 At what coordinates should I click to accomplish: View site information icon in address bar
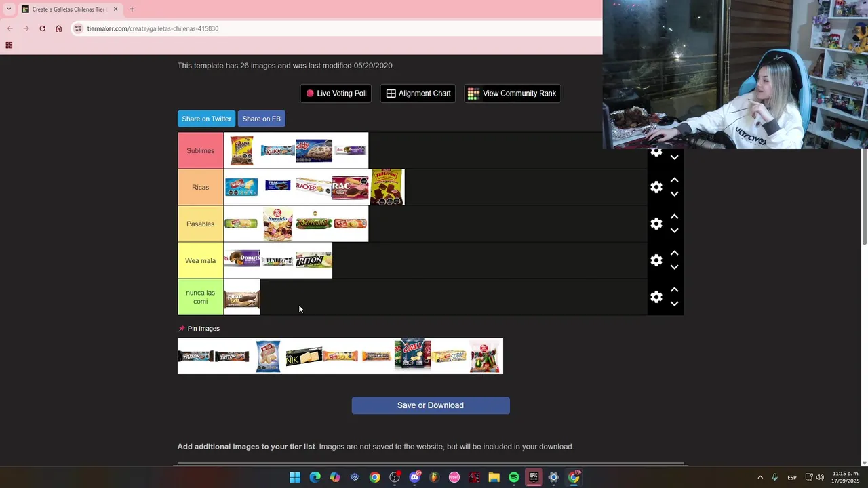point(78,28)
